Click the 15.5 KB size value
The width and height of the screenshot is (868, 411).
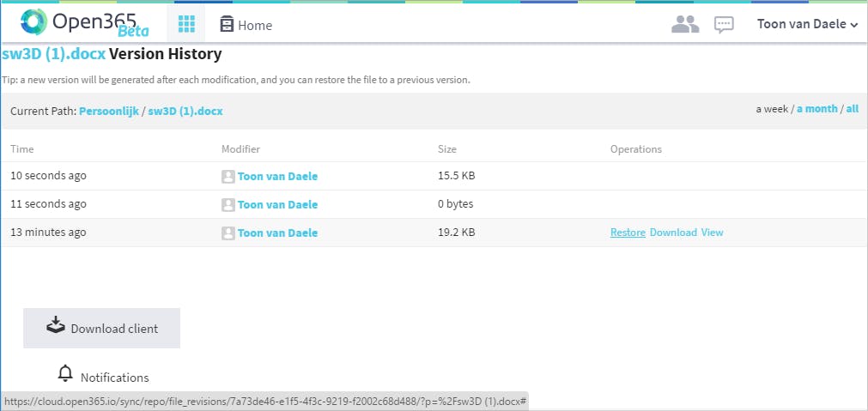click(x=456, y=176)
